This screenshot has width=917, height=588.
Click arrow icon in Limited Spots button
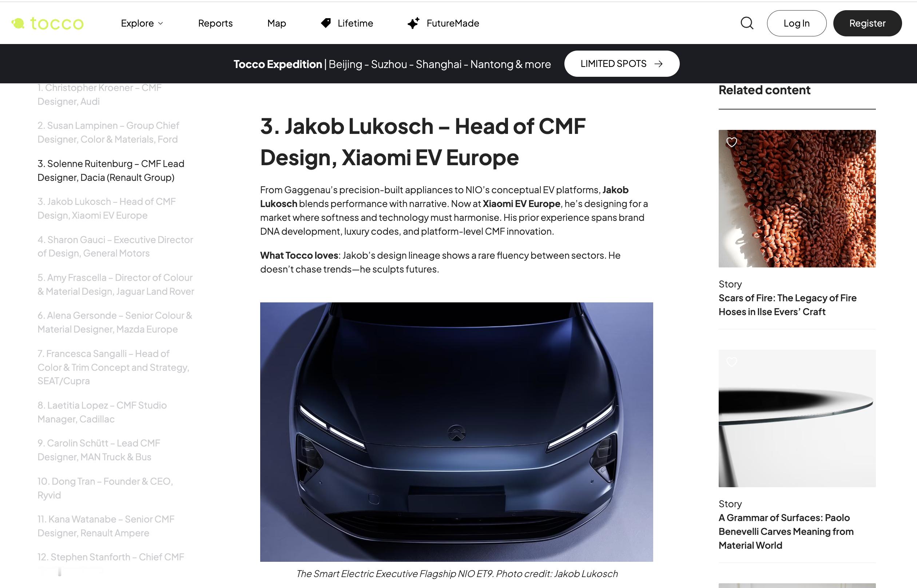pos(659,64)
